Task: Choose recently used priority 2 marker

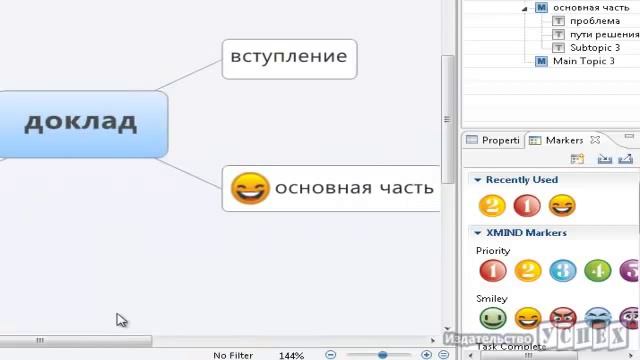Action: pyautogui.click(x=492, y=205)
